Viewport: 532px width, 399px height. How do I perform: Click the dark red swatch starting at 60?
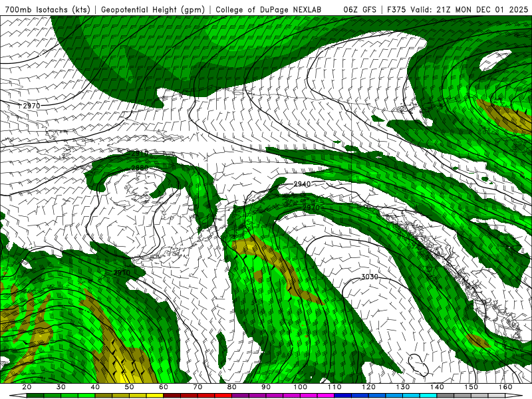pyautogui.click(x=172, y=396)
